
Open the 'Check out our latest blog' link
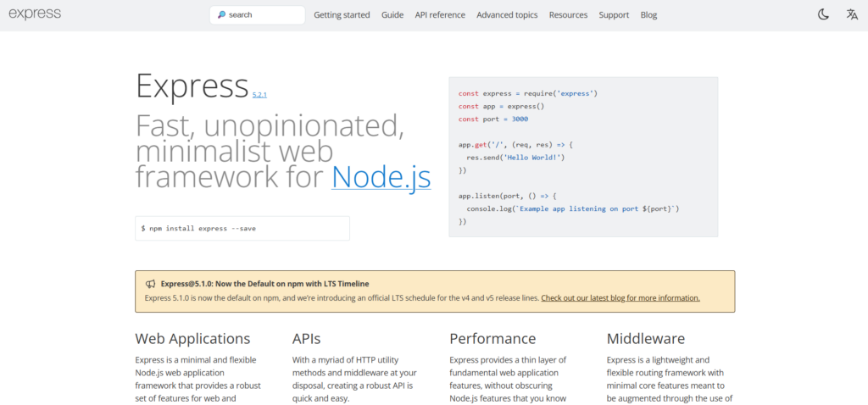(x=620, y=298)
